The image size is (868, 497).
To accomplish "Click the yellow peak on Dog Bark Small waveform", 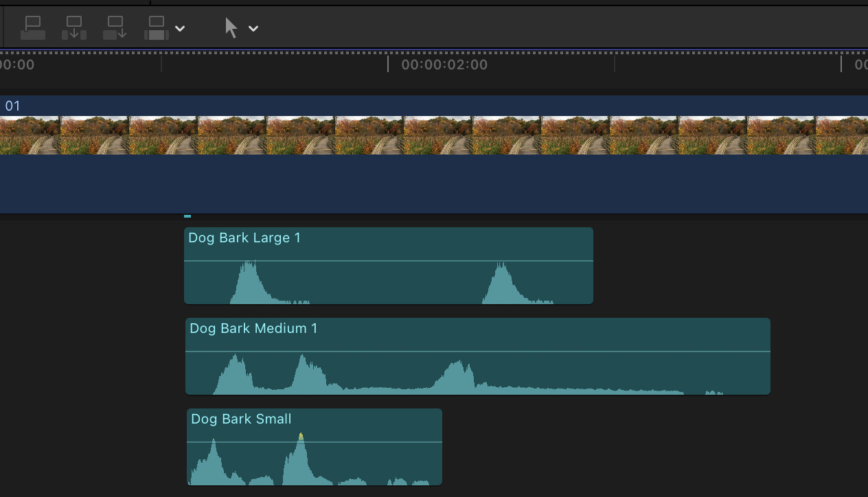I will pyautogui.click(x=301, y=435).
